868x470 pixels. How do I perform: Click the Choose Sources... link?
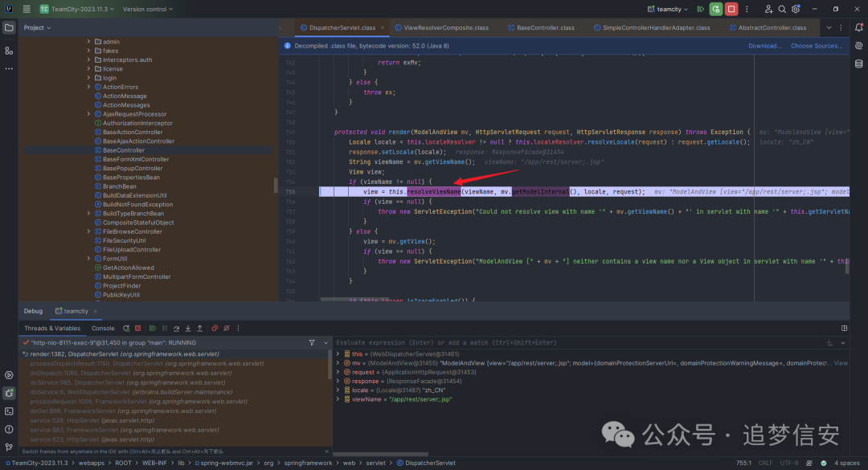[817, 46]
